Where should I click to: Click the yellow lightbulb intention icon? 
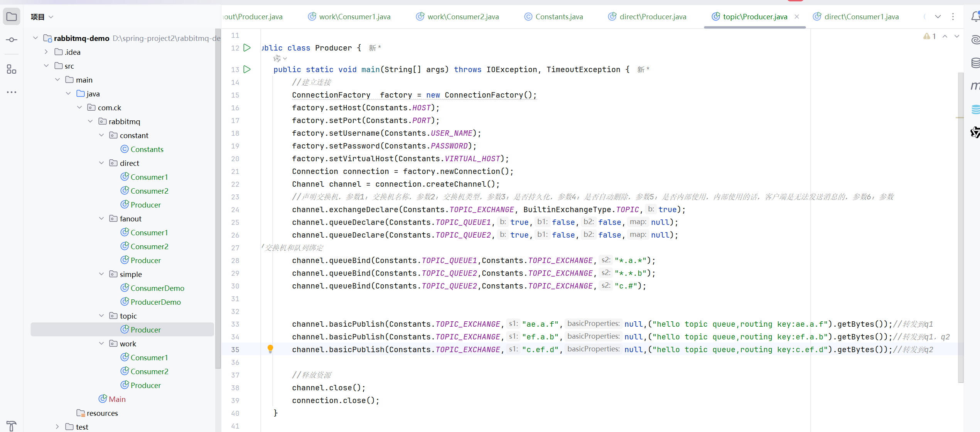270,349
